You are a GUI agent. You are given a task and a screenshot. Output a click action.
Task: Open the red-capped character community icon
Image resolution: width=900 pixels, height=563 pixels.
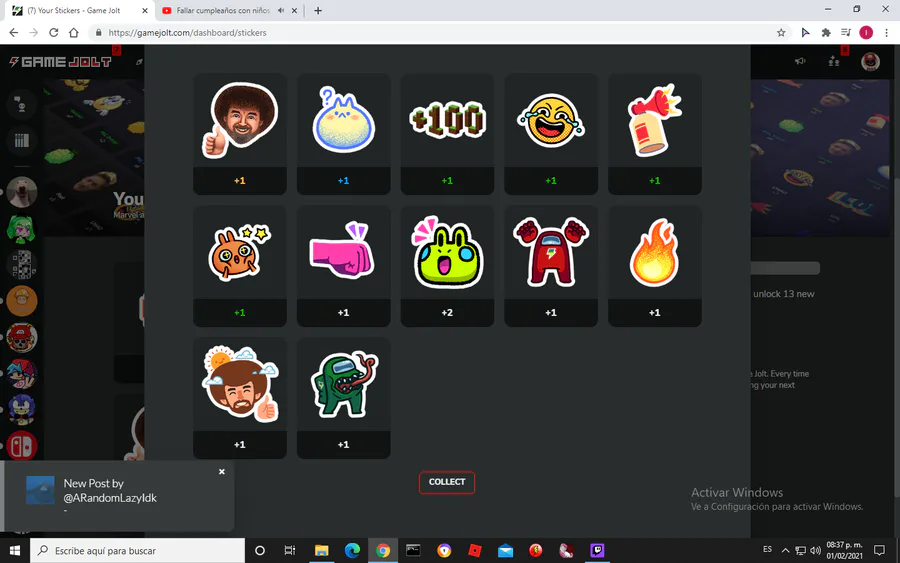tap(22, 337)
